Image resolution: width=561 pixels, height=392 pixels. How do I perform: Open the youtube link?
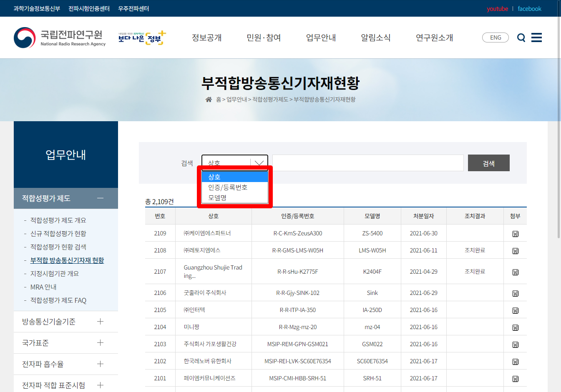497,9
